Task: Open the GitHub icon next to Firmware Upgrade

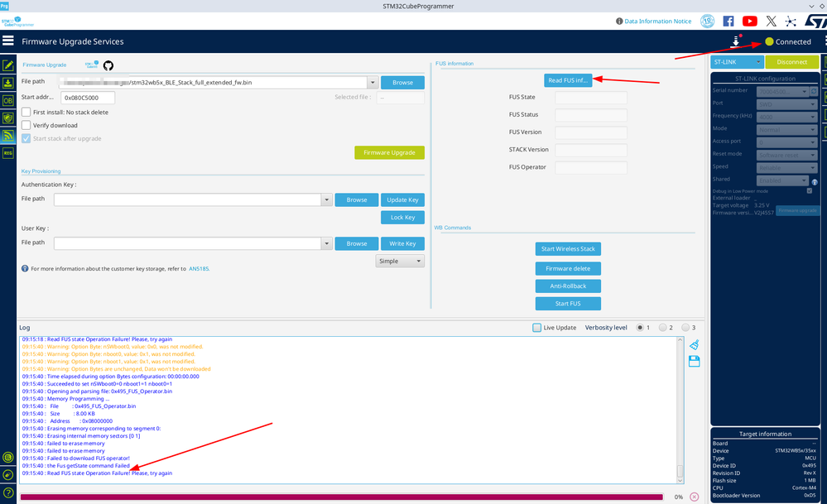Action: coord(108,65)
